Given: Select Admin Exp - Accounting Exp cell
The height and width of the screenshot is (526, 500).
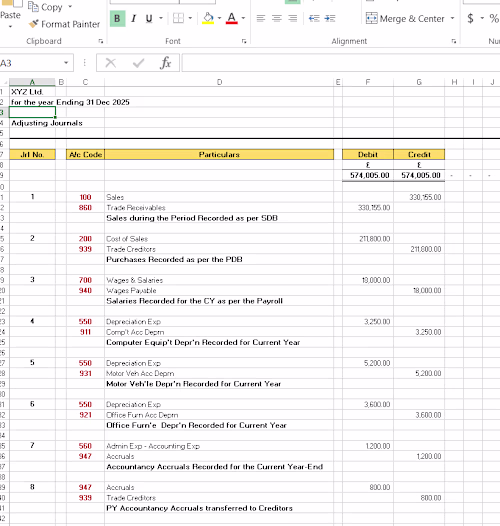Looking at the screenshot, I should click(219, 446).
